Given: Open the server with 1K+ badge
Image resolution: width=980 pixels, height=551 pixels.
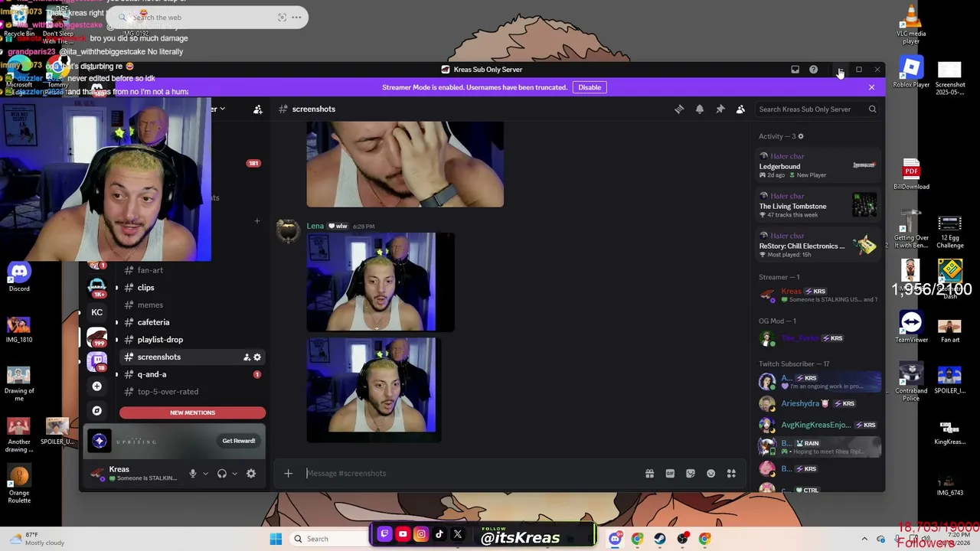Looking at the screenshot, I should click(x=97, y=288).
